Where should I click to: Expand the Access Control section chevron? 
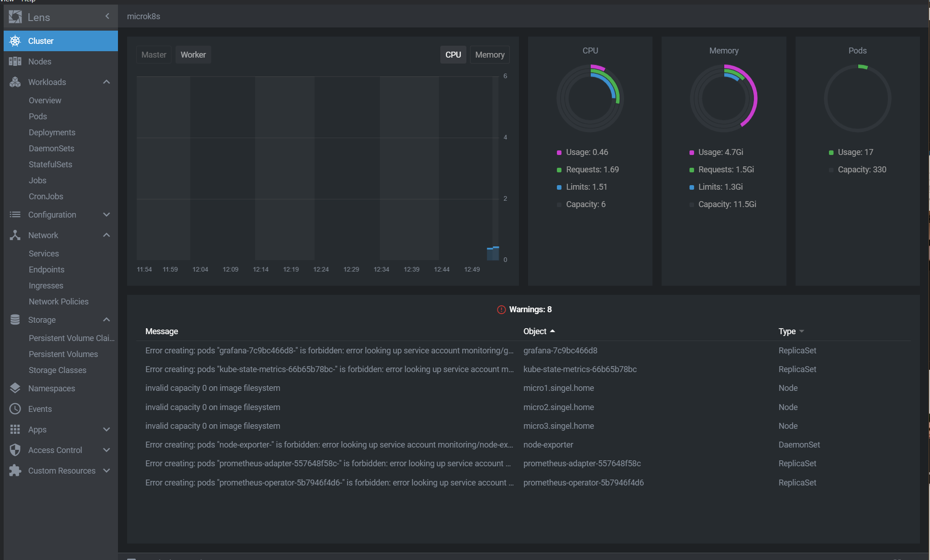[107, 450]
